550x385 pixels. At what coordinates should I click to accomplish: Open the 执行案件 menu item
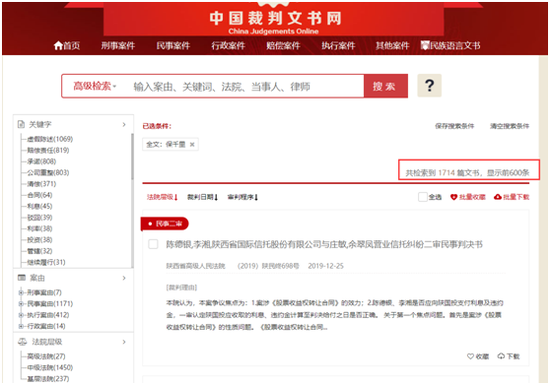pyautogui.click(x=338, y=46)
